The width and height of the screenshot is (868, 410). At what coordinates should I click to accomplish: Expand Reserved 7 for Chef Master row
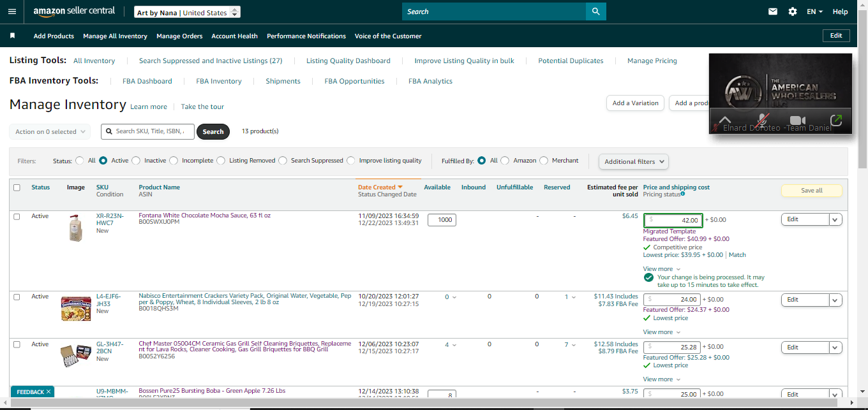click(570, 345)
